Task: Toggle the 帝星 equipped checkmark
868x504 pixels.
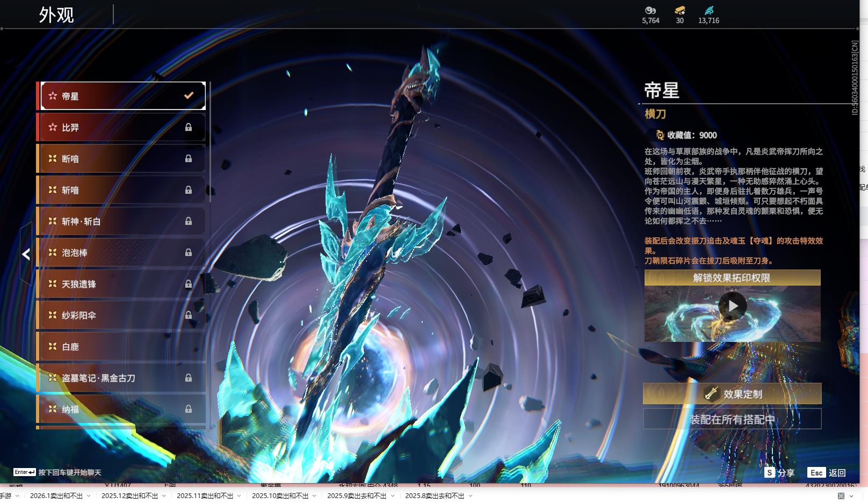Action: click(x=189, y=96)
